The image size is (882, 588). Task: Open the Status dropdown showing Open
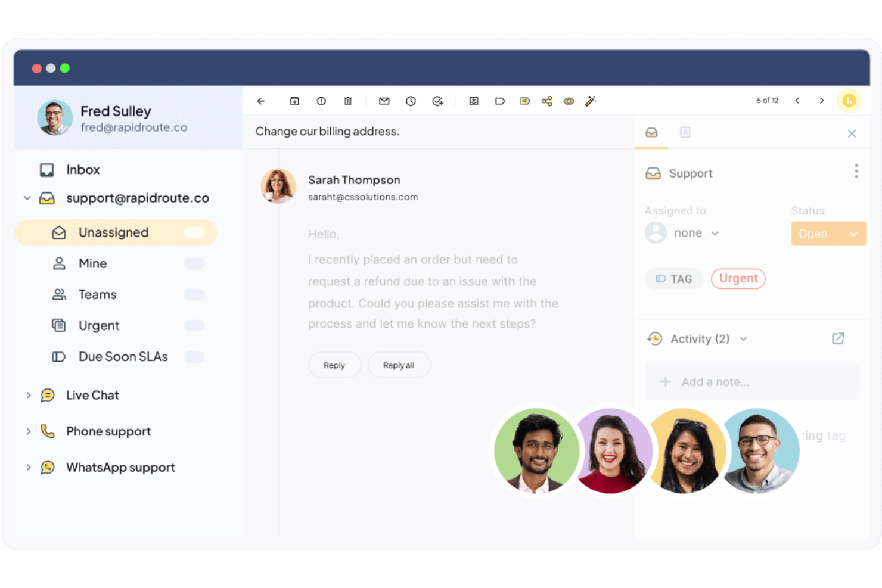[x=828, y=234]
